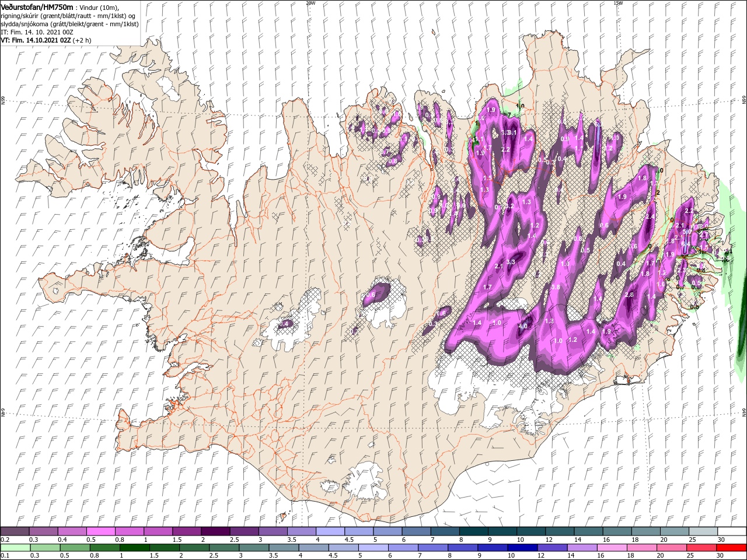Click the palest green swatch above 0.1 in rain legend
This screenshot has height=560, width=747.
15,548
